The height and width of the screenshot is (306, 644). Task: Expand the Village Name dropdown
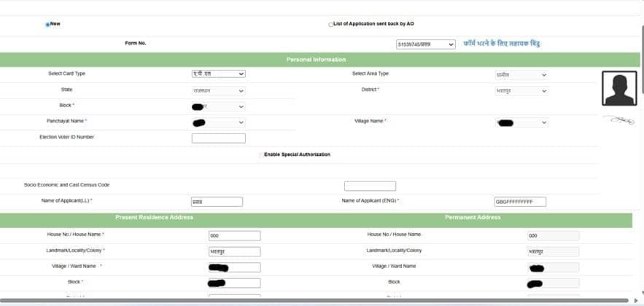tap(521, 122)
